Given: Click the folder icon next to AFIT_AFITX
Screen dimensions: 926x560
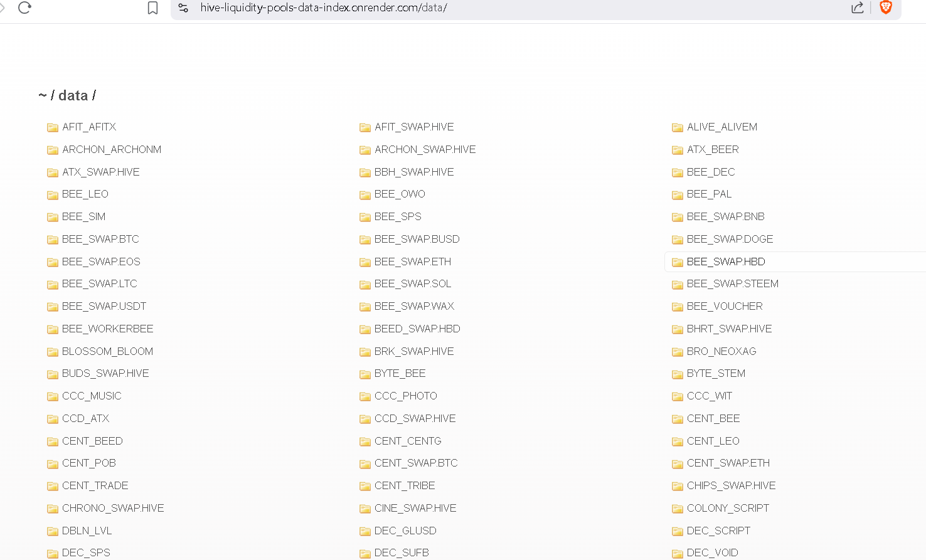Looking at the screenshot, I should pos(53,127).
